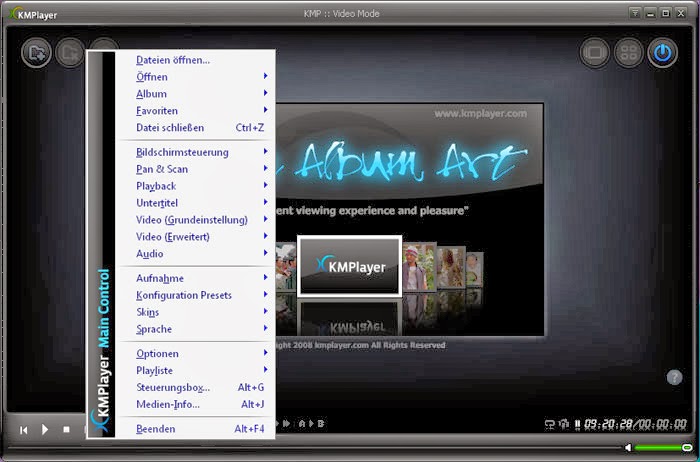The width and height of the screenshot is (700, 462).
Task: Click the dimmed second folder icon
Action: click(x=69, y=53)
